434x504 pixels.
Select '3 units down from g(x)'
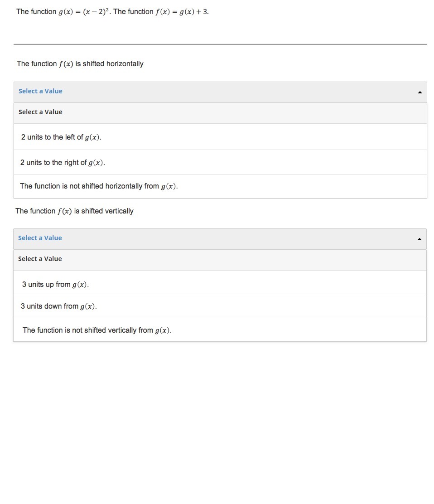coord(59,306)
